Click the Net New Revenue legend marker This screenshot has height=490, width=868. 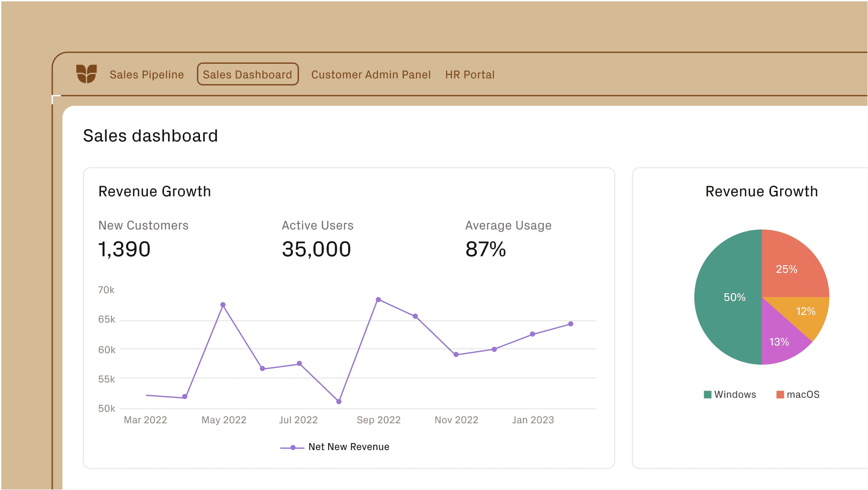pyautogui.click(x=293, y=447)
